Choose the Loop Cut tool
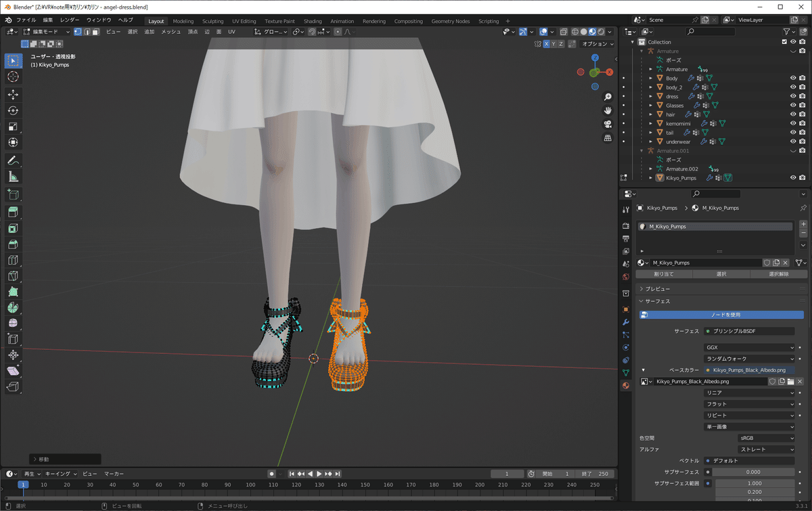The image size is (812, 511). (13, 261)
